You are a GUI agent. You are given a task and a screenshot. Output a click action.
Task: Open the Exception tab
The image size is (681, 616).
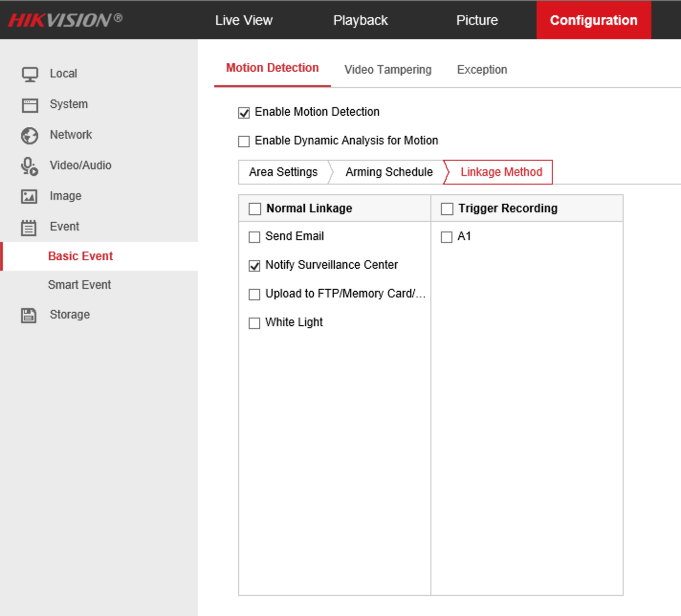482,70
